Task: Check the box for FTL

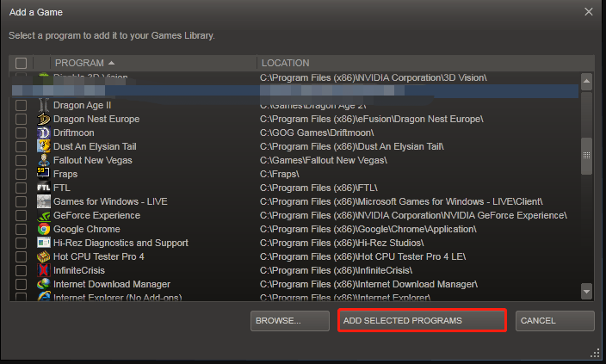Action: (21, 188)
